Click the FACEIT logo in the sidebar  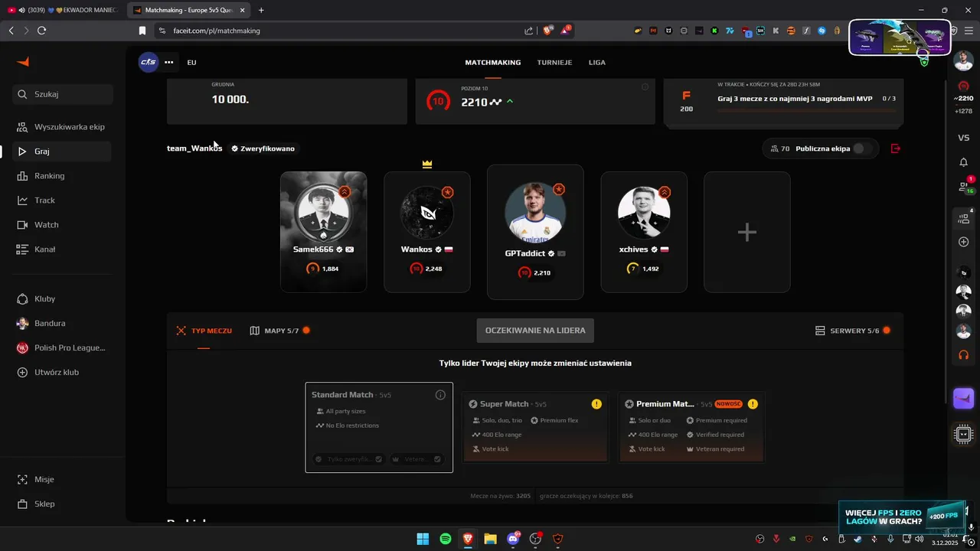coord(23,62)
